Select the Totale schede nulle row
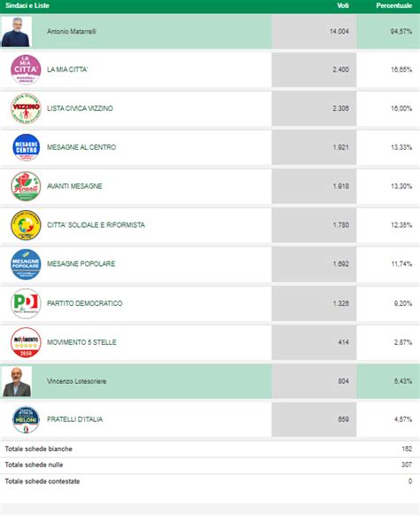 click(x=210, y=465)
